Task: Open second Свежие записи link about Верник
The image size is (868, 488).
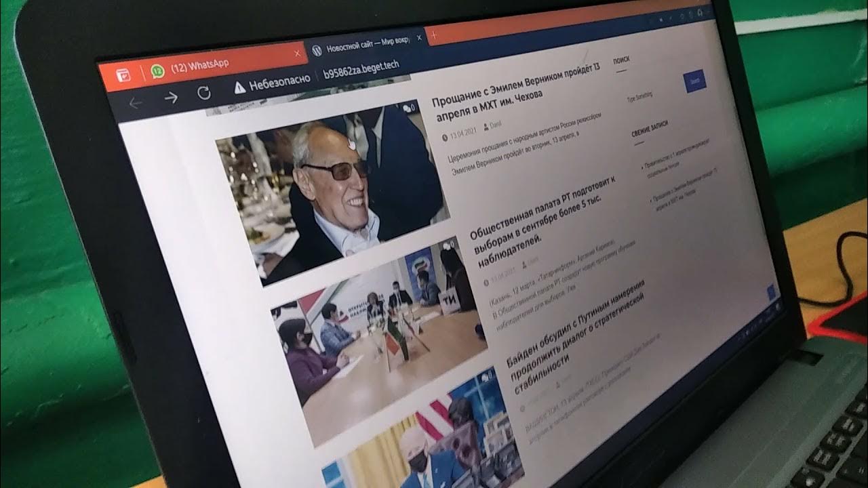Action: point(684,188)
